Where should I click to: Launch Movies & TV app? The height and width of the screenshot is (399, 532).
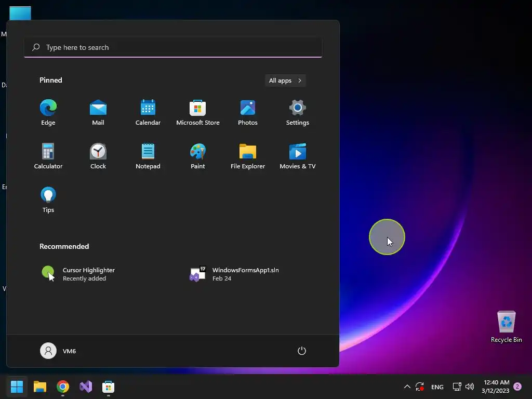pos(298,156)
